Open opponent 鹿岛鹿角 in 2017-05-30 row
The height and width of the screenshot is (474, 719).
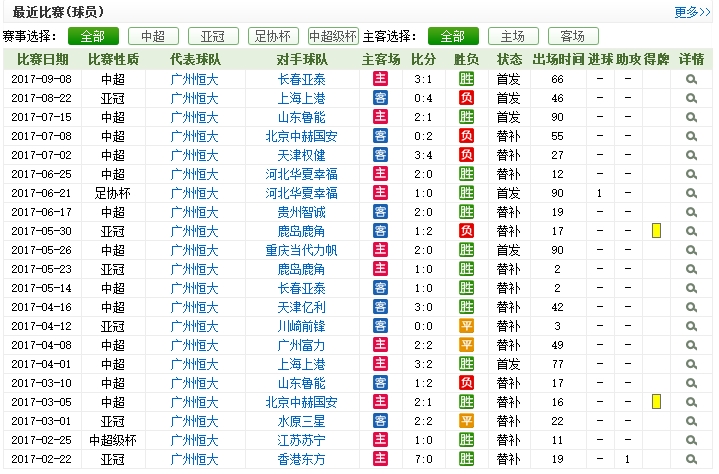[x=302, y=231]
